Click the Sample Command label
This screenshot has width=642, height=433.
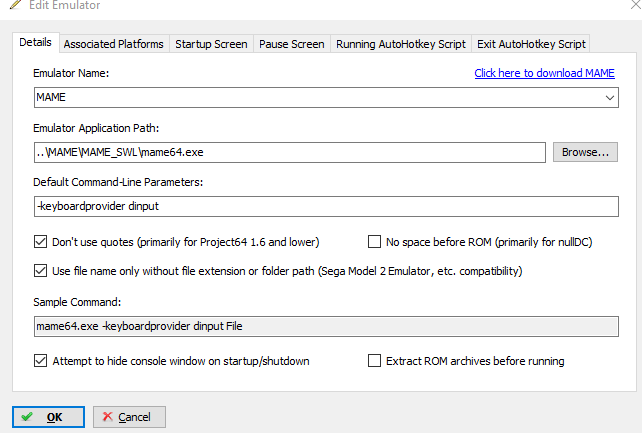pos(77,302)
